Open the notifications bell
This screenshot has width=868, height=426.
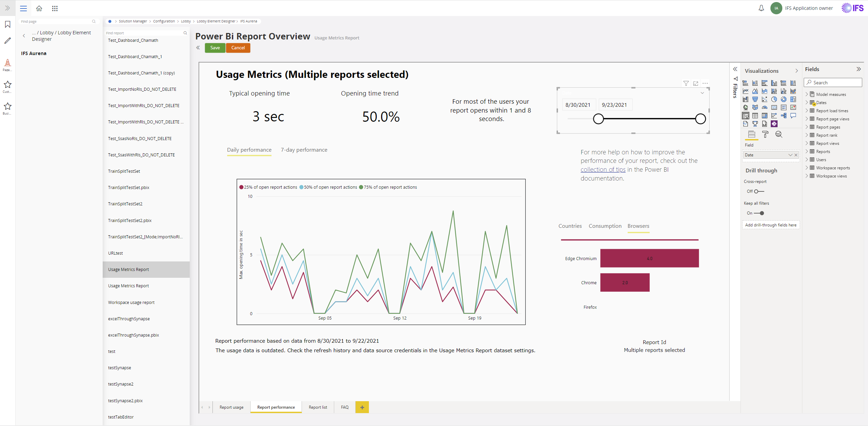(761, 8)
